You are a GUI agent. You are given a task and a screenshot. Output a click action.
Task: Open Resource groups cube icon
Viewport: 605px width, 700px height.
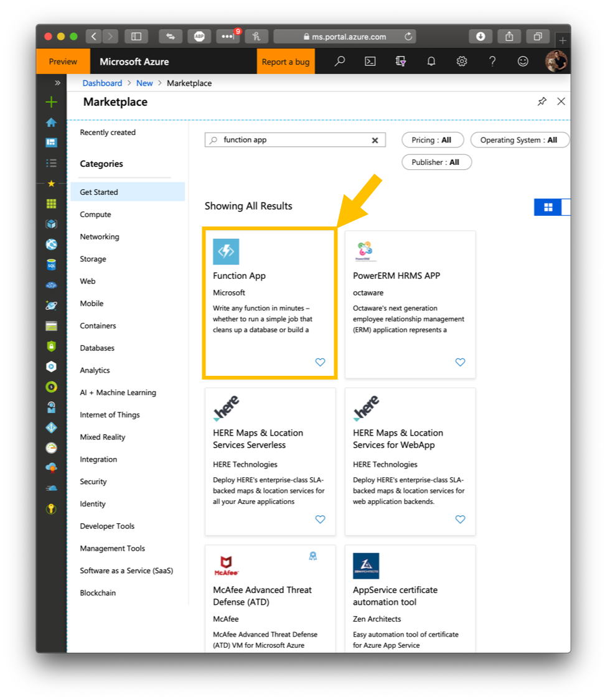click(x=51, y=224)
